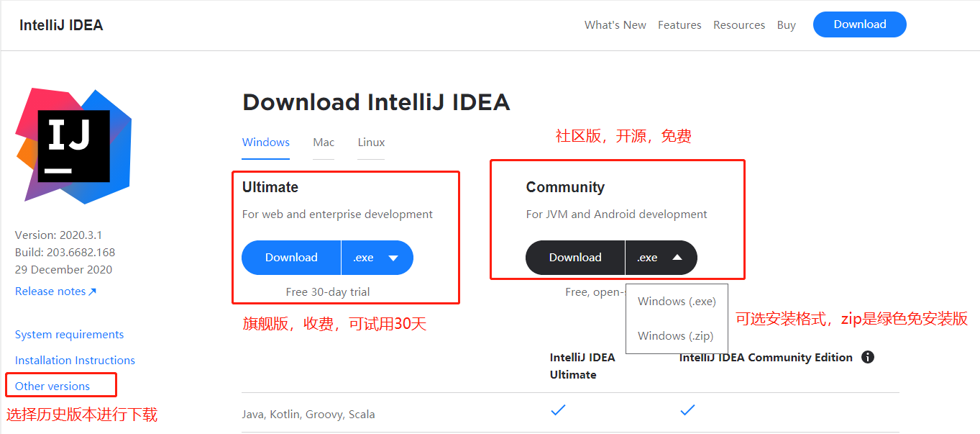Switch to the Windows tab
This screenshot has width=980, height=434.
tap(266, 143)
